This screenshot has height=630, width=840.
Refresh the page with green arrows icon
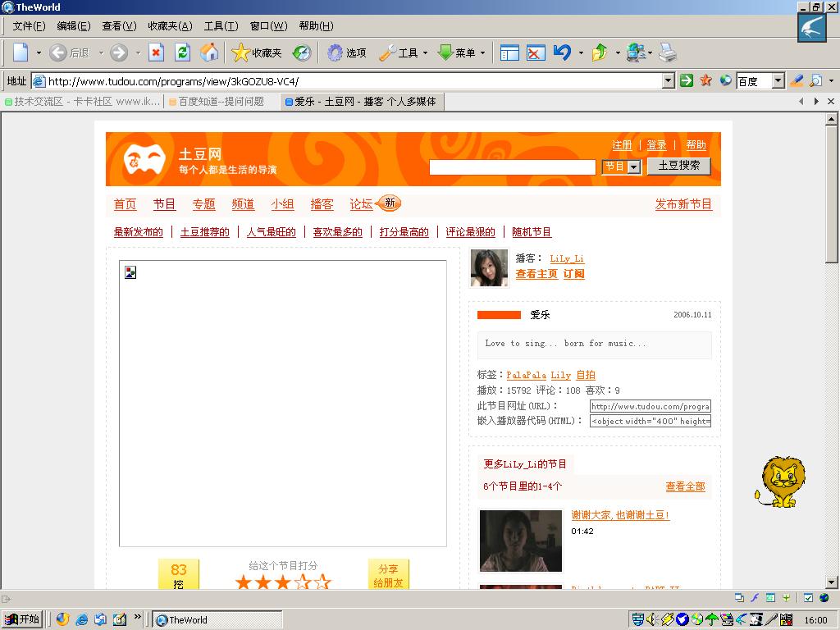coord(183,52)
